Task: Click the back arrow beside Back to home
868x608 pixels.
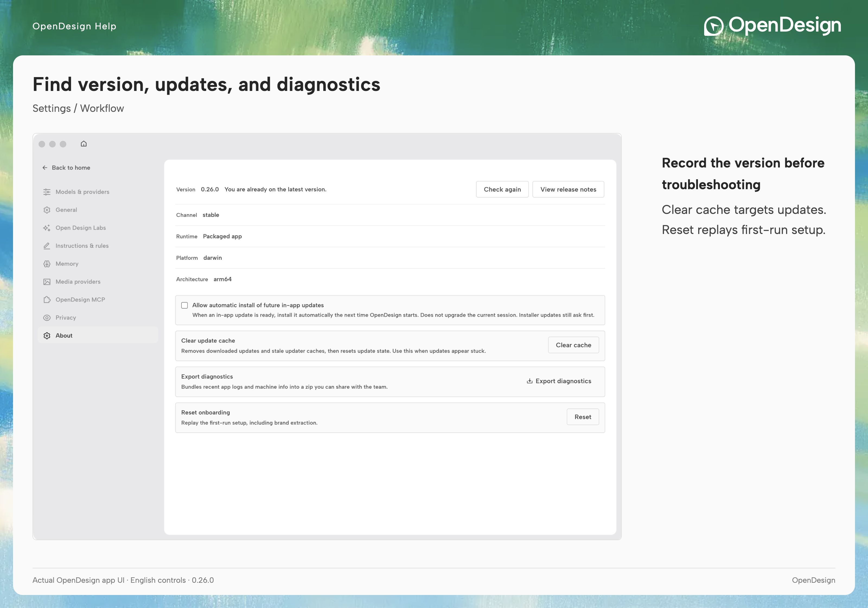Action: click(45, 167)
